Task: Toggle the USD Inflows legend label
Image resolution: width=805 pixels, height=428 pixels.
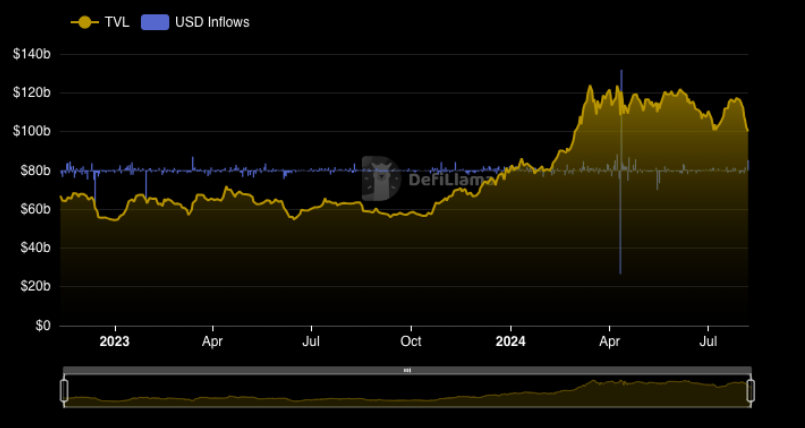Action: click(x=210, y=21)
